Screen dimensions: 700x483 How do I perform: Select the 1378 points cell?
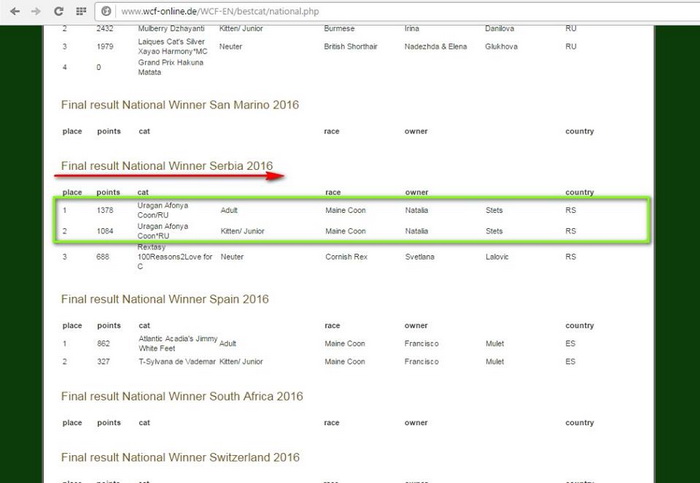coord(106,211)
